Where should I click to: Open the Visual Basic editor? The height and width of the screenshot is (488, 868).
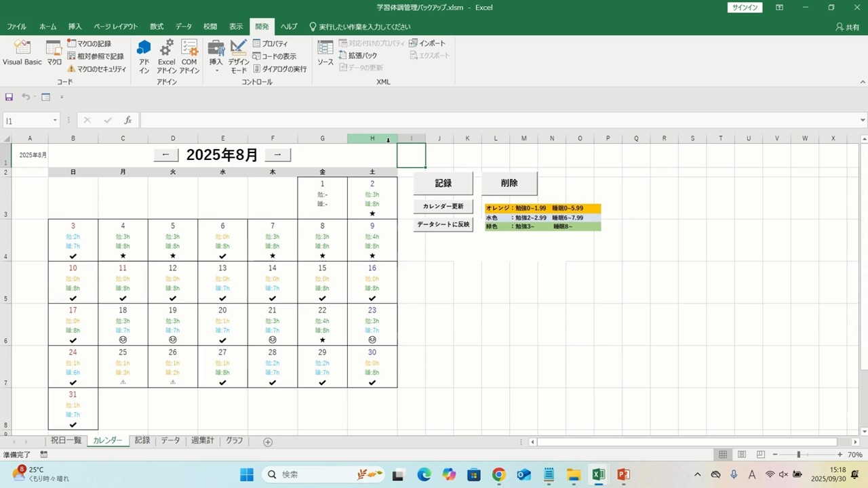[22, 54]
